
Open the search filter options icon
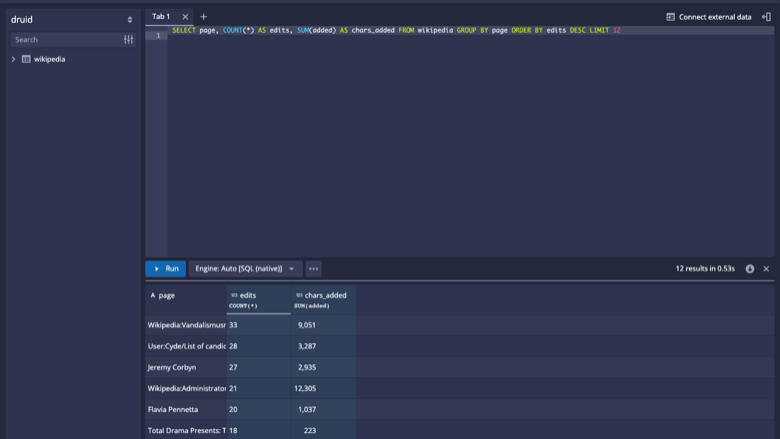pyautogui.click(x=128, y=40)
